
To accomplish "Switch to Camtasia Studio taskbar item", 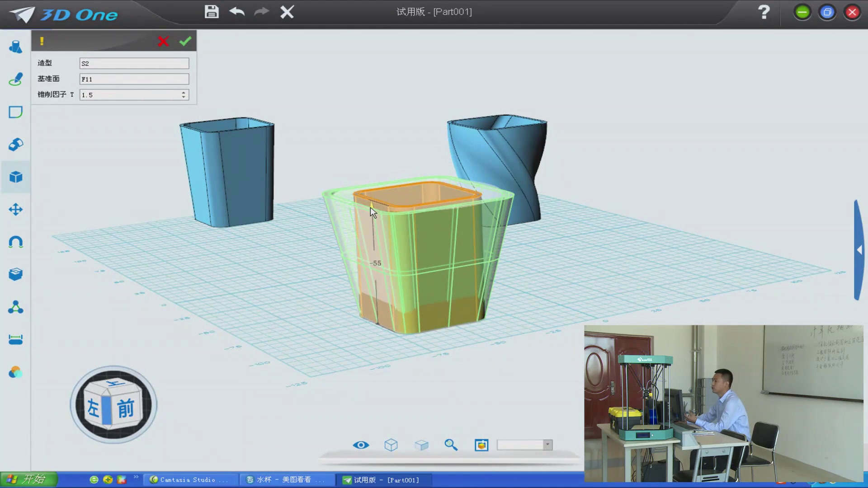I will pyautogui.click(x=191, y=480).
